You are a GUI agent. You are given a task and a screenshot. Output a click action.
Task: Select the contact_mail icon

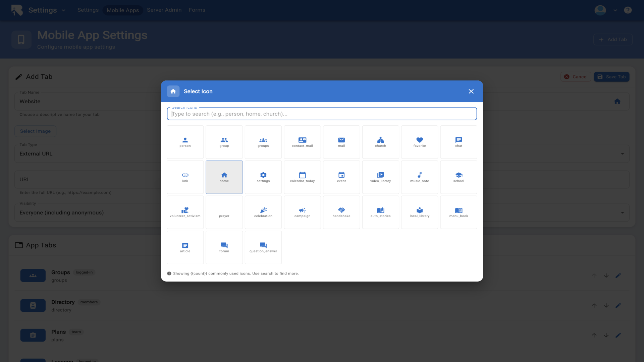[302, 142]
